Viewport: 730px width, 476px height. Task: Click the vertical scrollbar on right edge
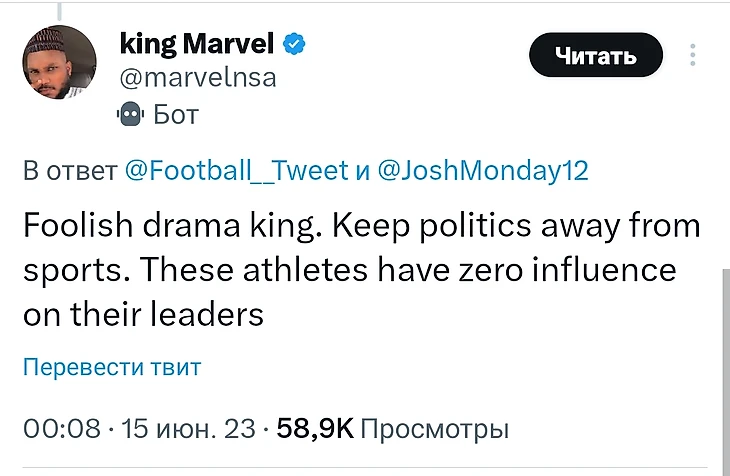click(724, 370)
